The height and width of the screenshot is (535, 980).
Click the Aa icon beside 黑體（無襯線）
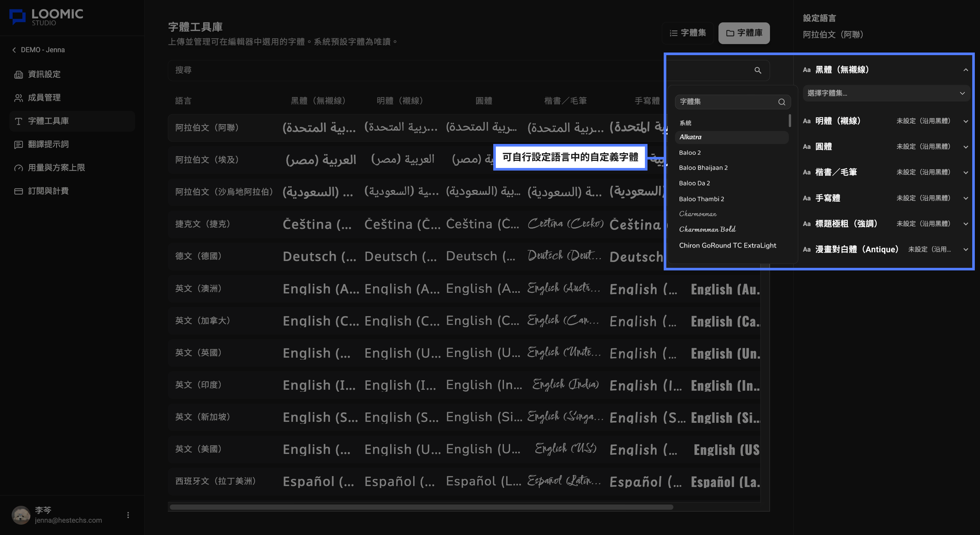[806, 70]
